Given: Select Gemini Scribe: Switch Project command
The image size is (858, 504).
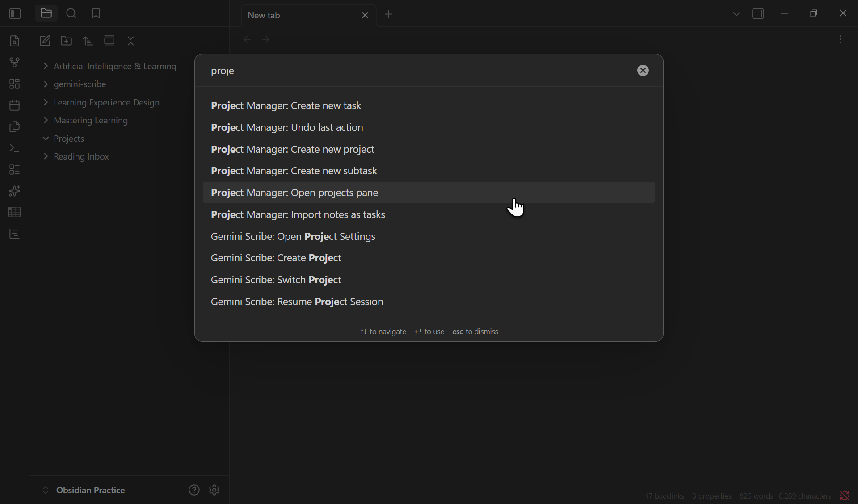Looking at the screenshot, I should tap(429, 280).
